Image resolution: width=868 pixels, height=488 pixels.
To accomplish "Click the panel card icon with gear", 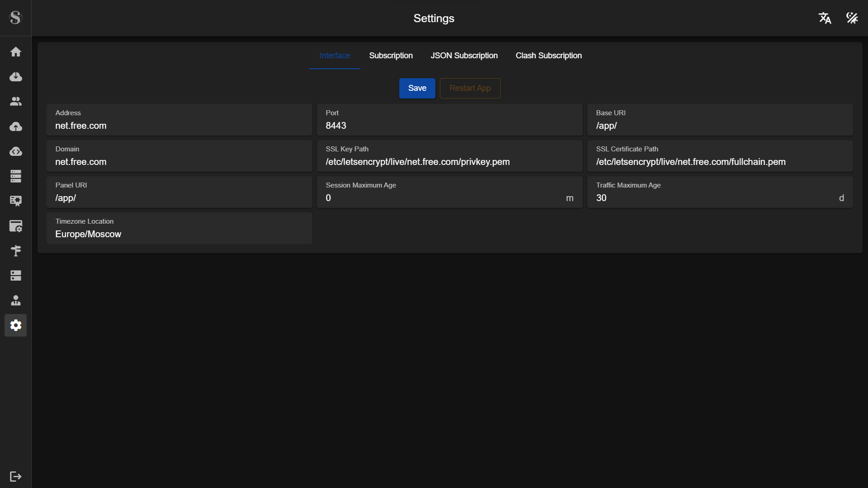I will tap(16, 226).
